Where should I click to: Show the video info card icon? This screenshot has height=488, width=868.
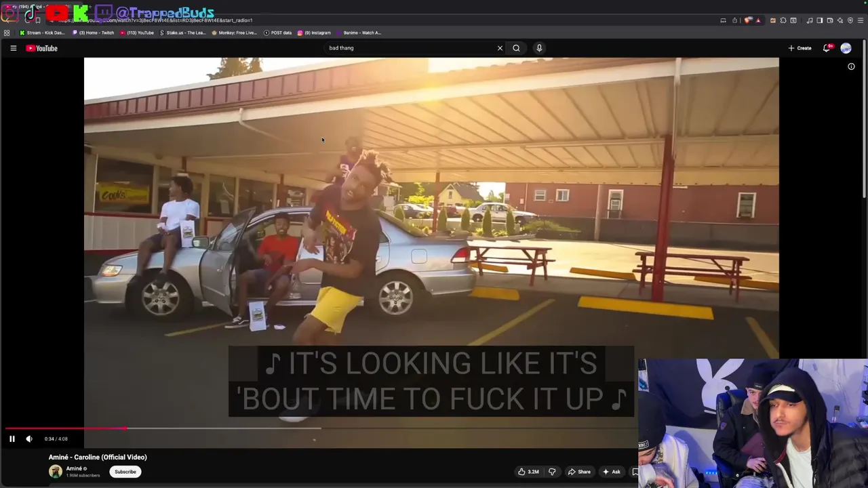(x=851, y=66)
